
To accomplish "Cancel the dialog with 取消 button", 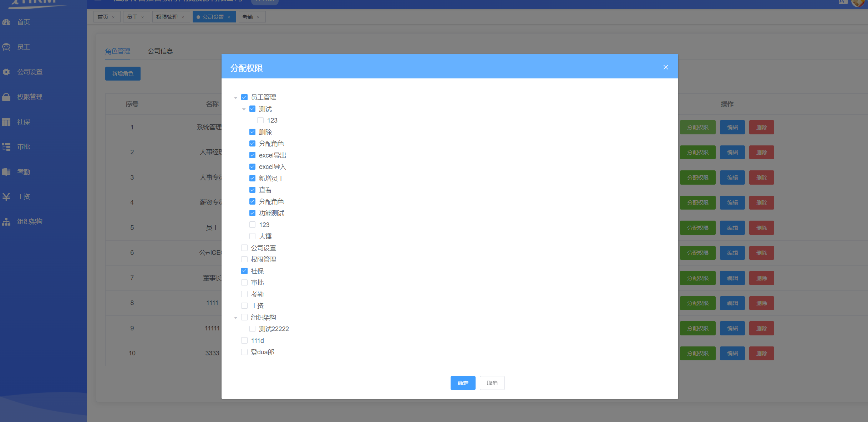I will coord(492,383).
